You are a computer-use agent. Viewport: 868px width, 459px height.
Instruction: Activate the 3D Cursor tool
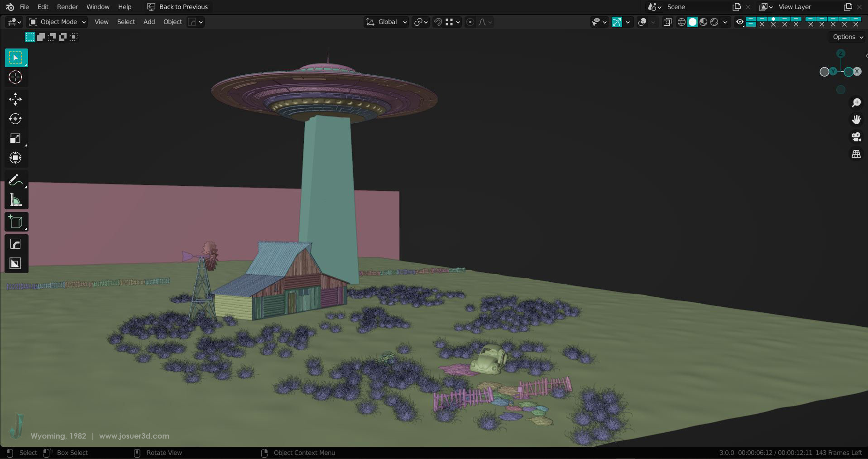[x=16, y=77]
